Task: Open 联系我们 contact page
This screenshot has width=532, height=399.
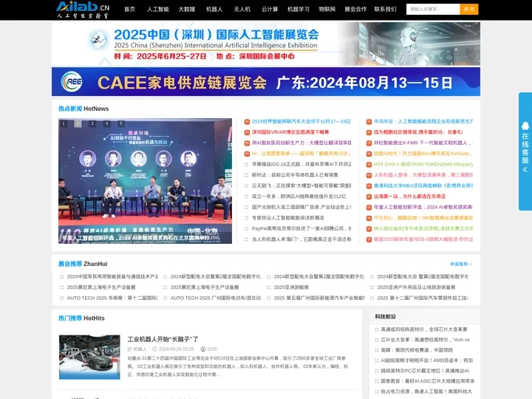Action: pos(385,9)
